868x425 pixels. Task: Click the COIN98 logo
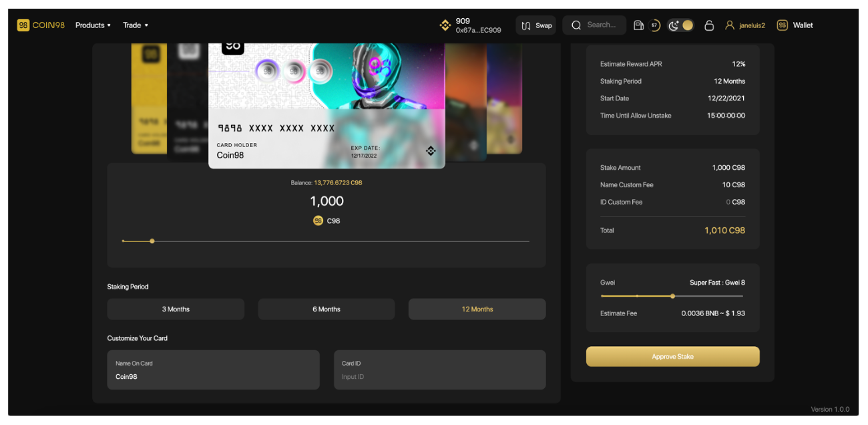[x=41, y=25]
